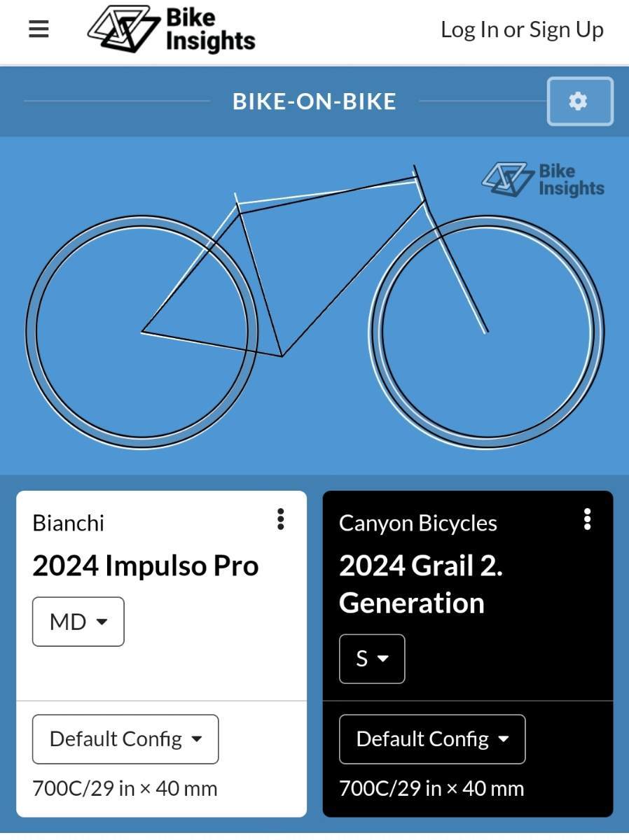Click the Bianchi 700C/29 in × 40 mm tire text
This screenshot has height=840, width=629.
pyautogui.click(x=125, y=788)
